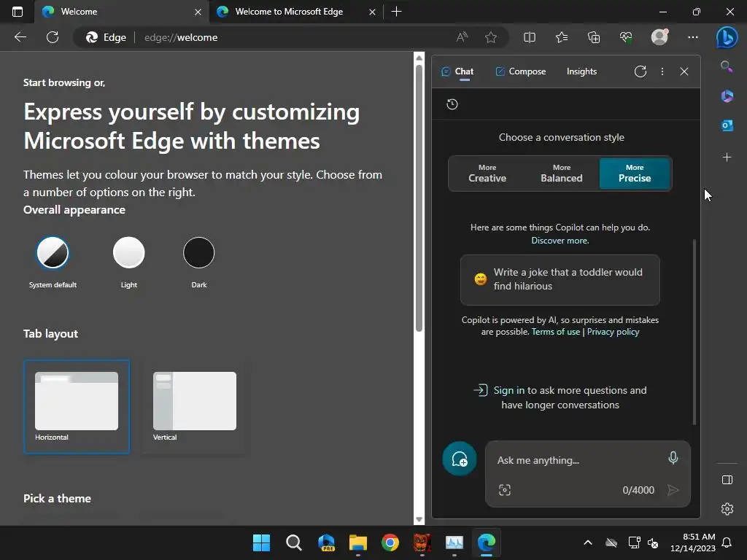Close the Welcome to Microsoft Edge tab
The image size is (747, 560).
tap(373, 12)
